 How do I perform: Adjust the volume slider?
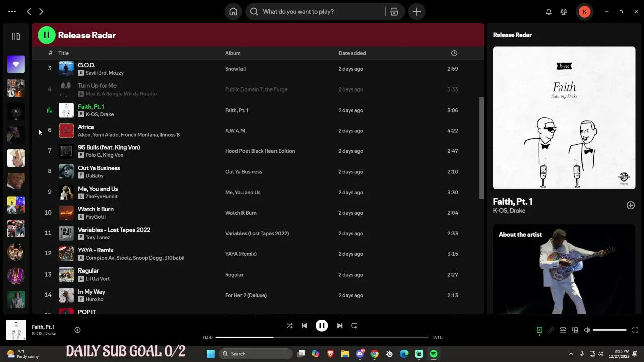pos(610,330)
